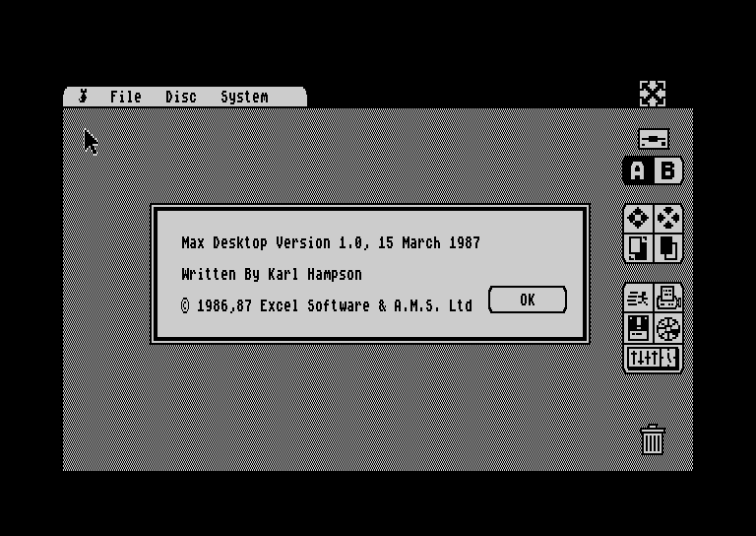This screenshot has height=536, width=756.
Task: Open the logo menu left of File
Action: click(84, 96)
